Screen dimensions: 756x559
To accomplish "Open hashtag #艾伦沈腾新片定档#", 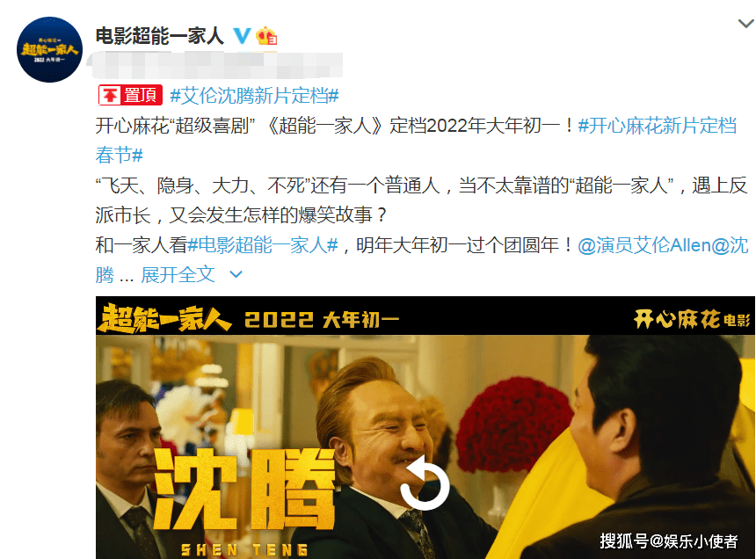I will (255, 96).
